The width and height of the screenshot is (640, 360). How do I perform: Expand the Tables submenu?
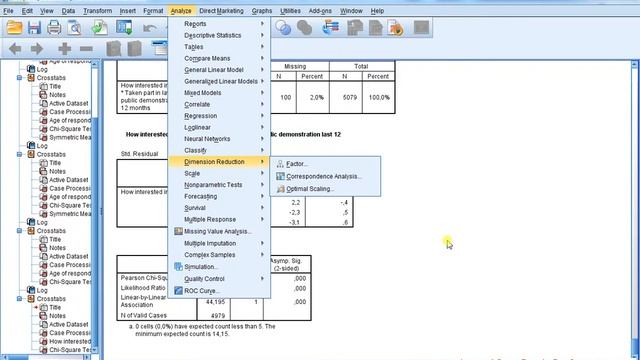pos(219,47)
